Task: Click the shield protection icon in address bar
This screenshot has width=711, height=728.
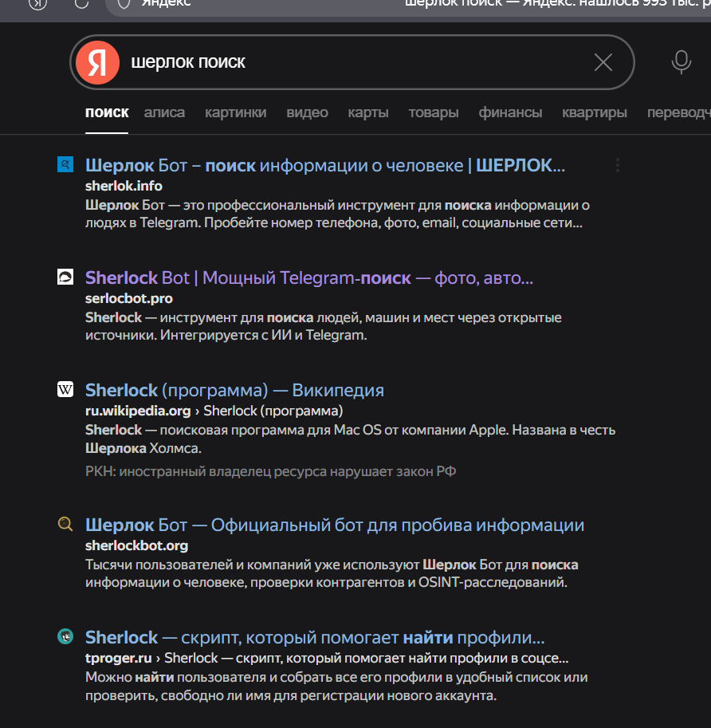Action: (124, 3)
